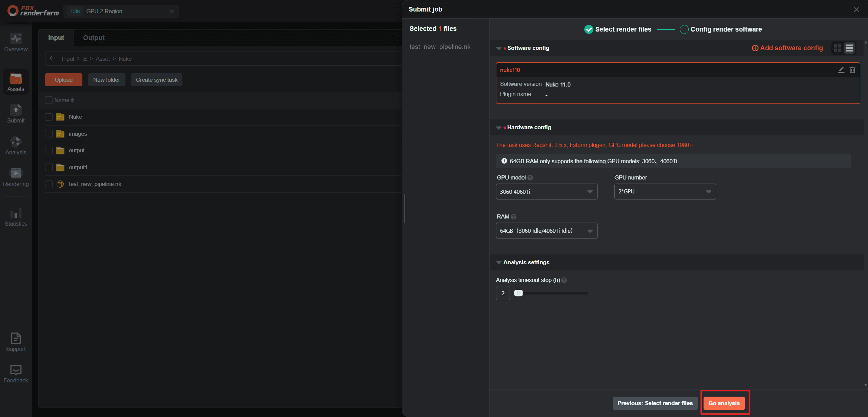
Task: Switch software config to list view
Action: click(x=849, y=48)
